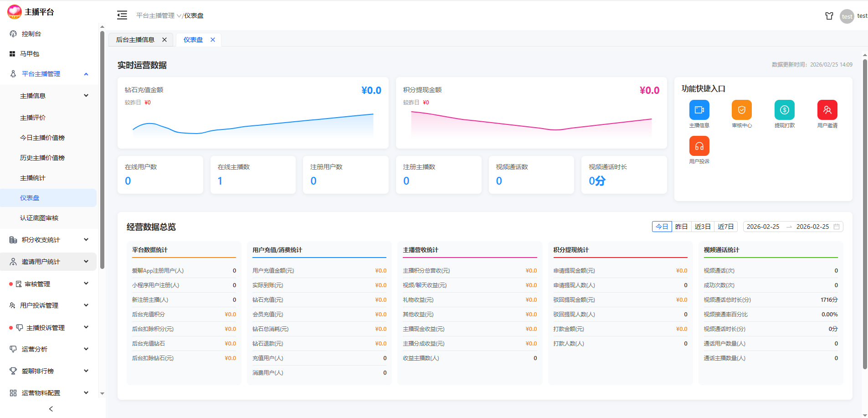The height and width of the screenshot is (418, 868).
Task: Click the 用户投诉 headset icon
Action: click(699, 146)
